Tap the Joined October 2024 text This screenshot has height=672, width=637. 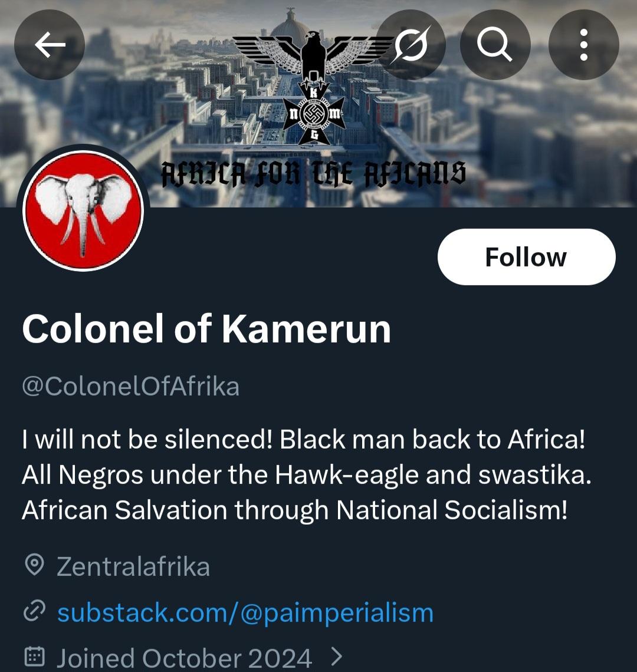point(184,658)
